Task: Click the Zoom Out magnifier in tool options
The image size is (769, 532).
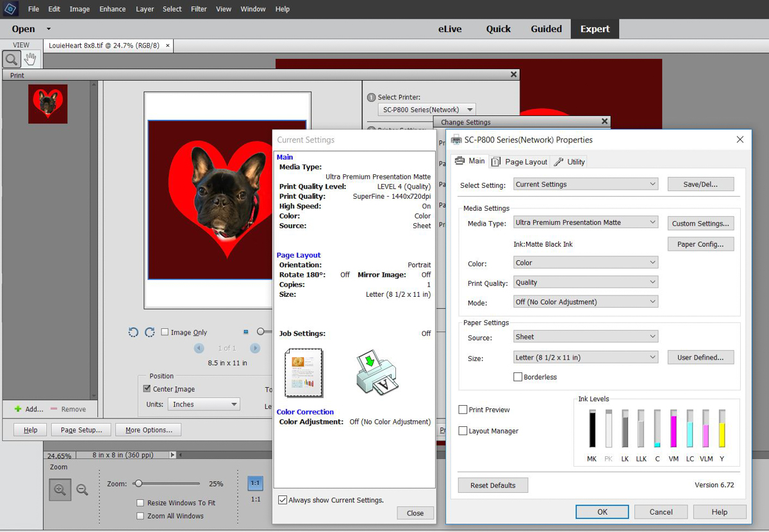Action: tap(82, 490)
